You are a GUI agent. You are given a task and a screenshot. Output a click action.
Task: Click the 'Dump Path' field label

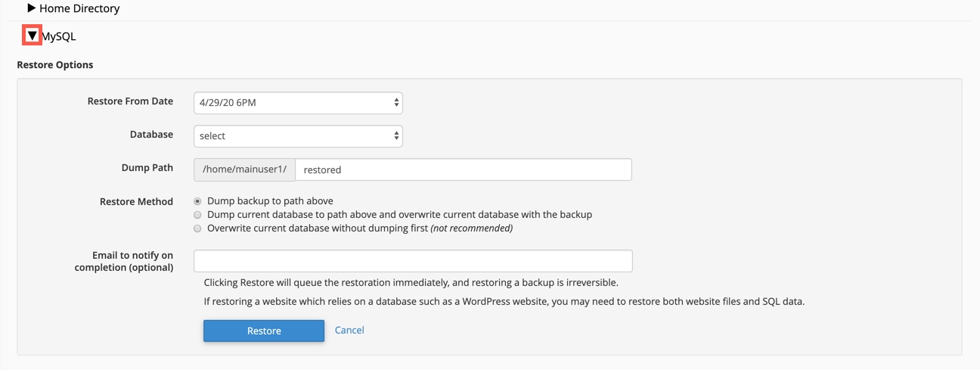coord(147,168)
